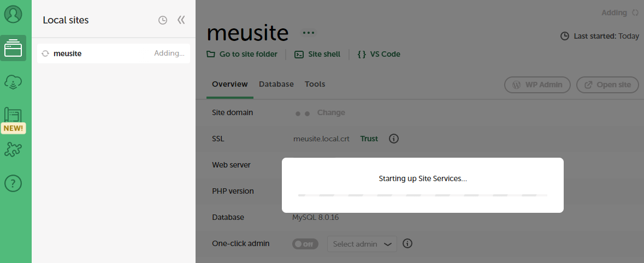
Task: Click the meusite.local.crt text
Action: (321, 139)
